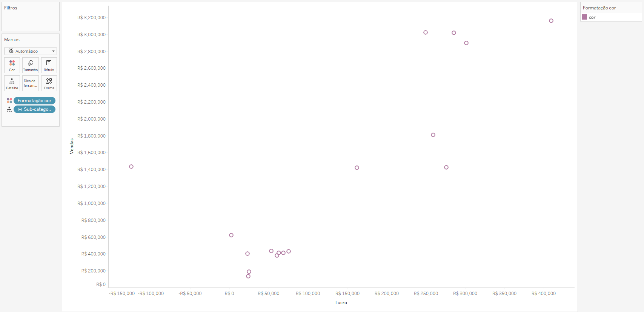Image resolution: width=644 pixels, height=312 pixels.
Task: Click the Formatação cor pill
Action: [34, 101]
